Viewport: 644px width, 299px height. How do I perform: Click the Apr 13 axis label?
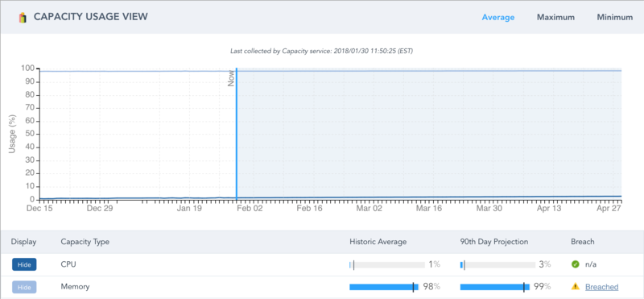tap(549, 209)
